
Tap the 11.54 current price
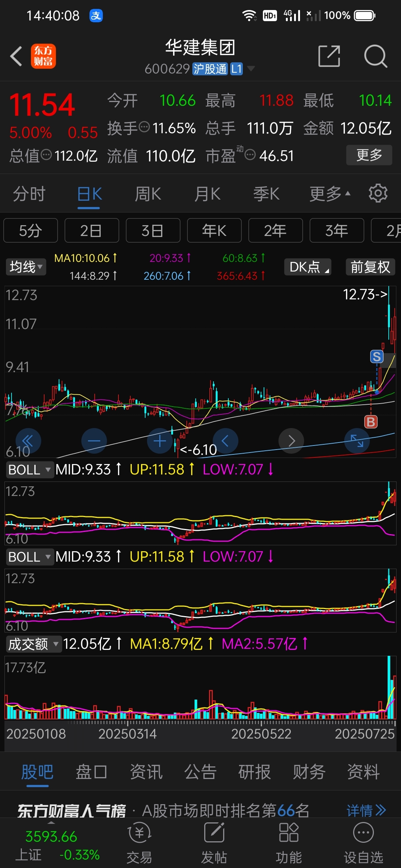[x=42, y=105]
